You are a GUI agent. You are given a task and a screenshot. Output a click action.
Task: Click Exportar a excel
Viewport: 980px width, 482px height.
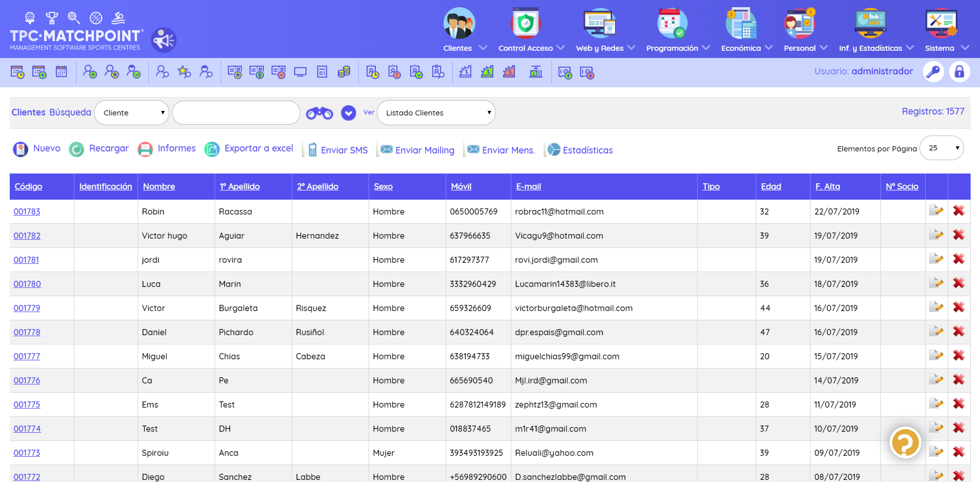[249, 149]
